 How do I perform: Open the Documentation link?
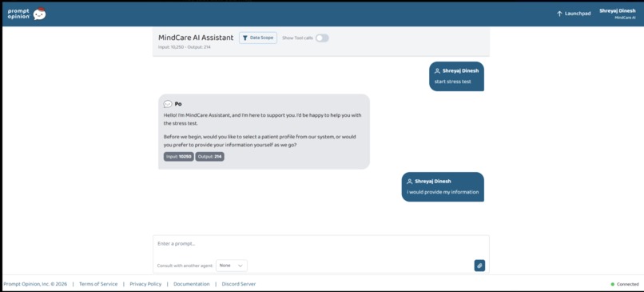point(192,284)
